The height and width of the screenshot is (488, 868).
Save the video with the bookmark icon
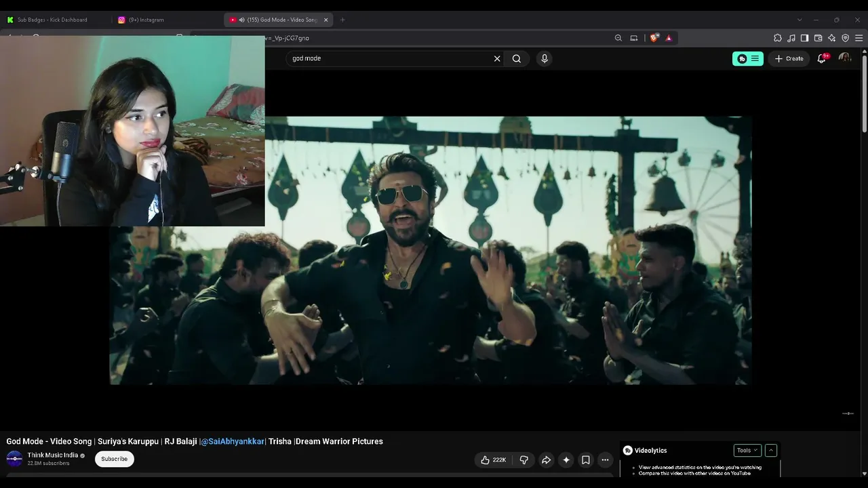point(586,460)
